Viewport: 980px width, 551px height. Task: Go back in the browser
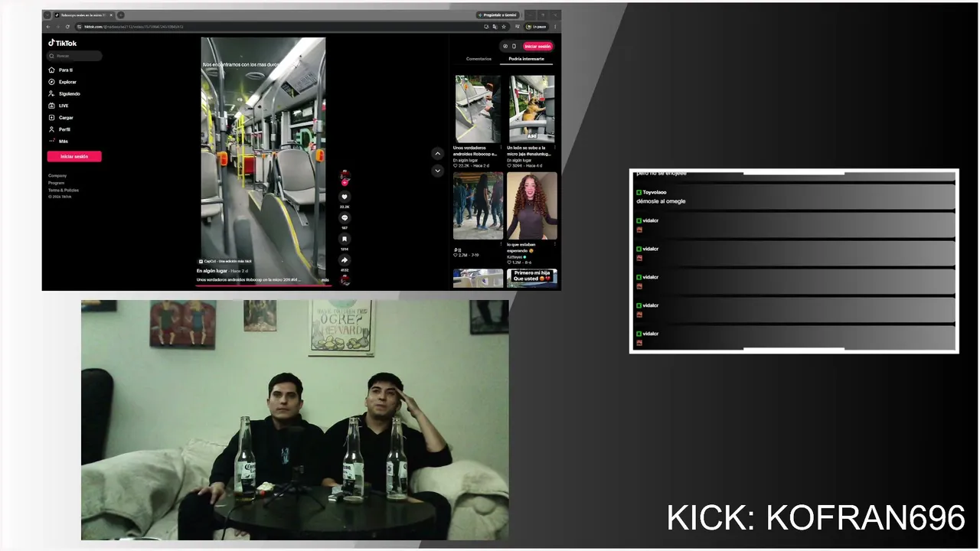point(48,27)
